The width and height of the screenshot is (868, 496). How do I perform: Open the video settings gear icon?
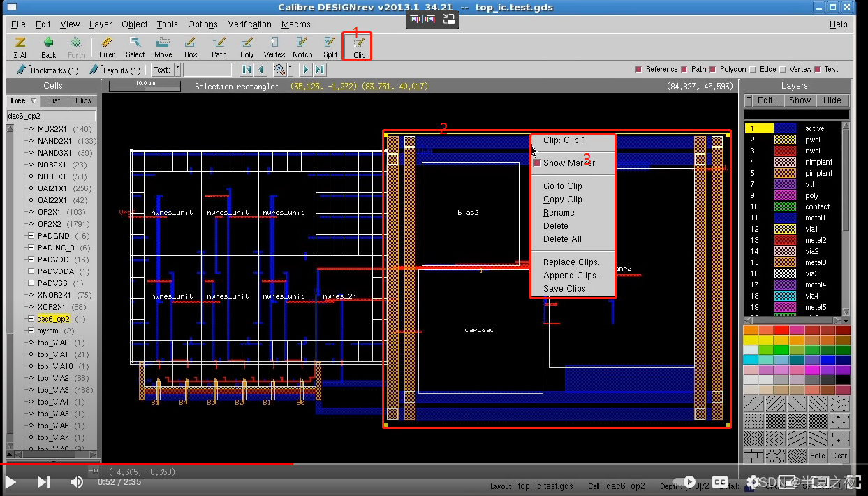pyautogui.click(x=753, y=482)
